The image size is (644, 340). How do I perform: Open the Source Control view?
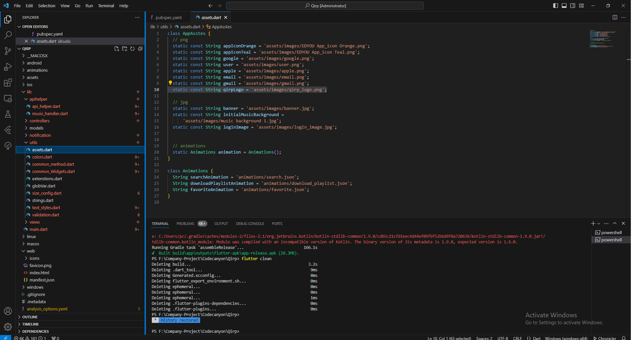8,51
